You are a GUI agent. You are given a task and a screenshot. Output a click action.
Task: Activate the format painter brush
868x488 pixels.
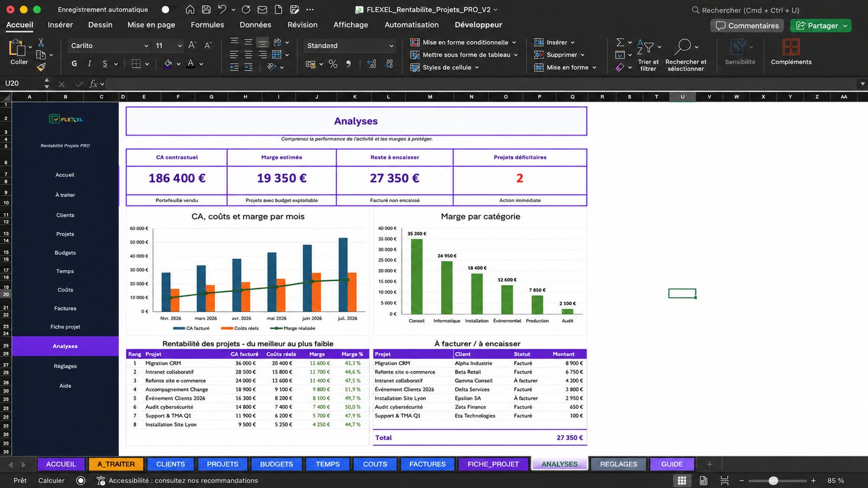tap(41, 67)
